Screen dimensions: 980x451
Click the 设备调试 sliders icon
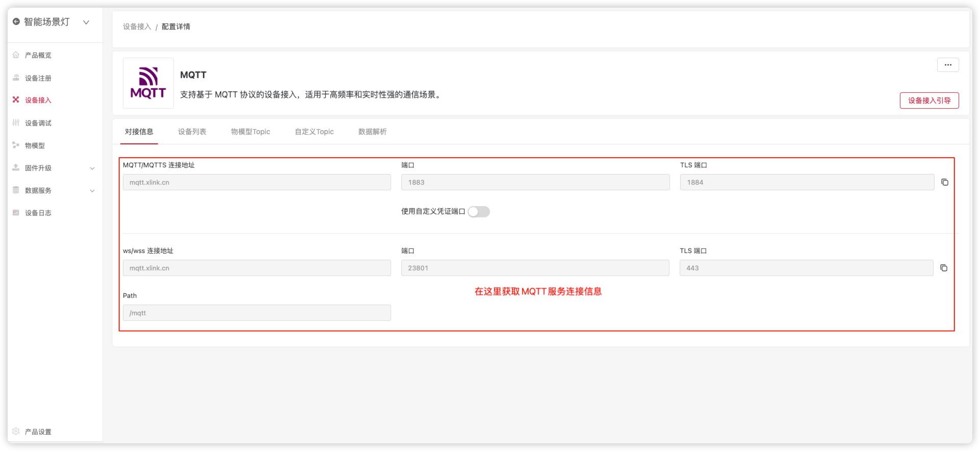coord(16,123)
